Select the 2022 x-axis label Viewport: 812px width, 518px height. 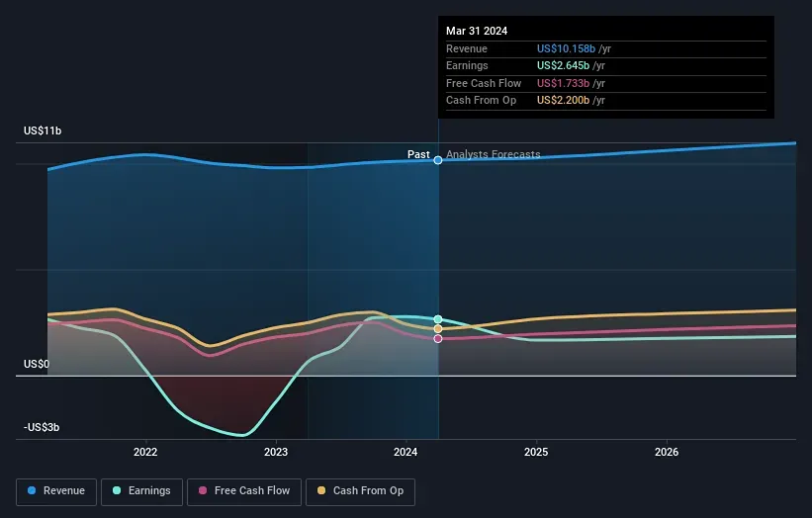tap(145, 453)
